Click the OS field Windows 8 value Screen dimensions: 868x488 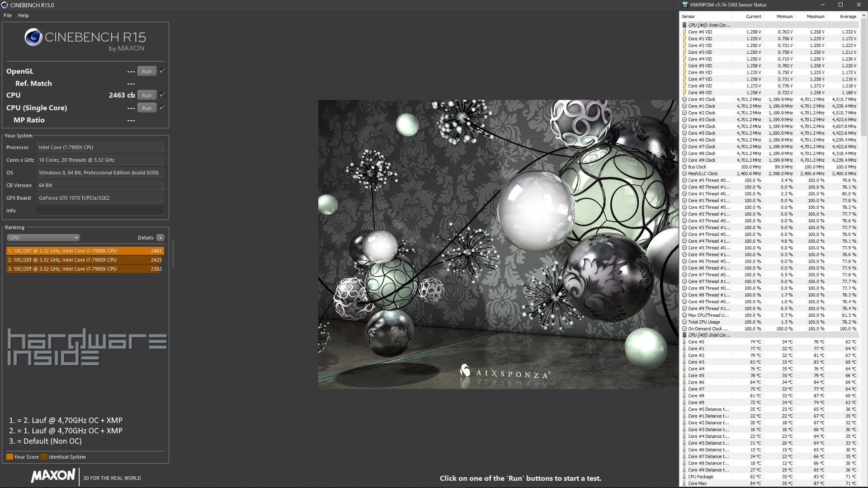click(100, 173)
